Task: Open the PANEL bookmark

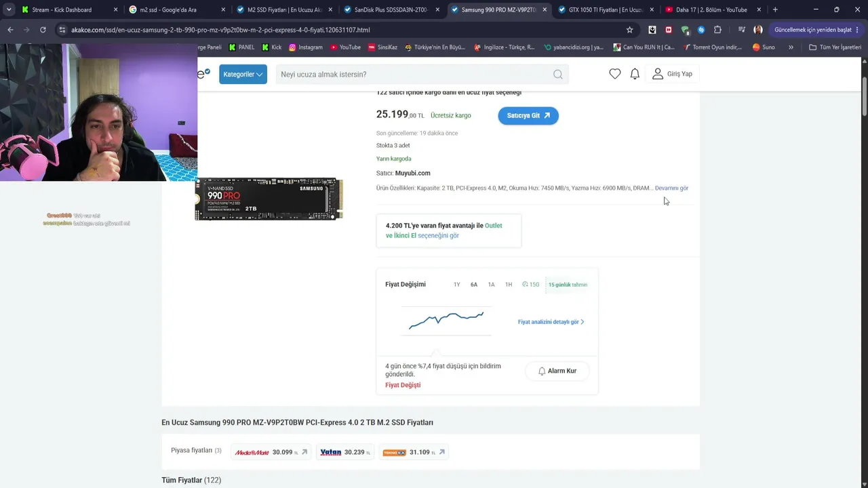Action: tap(241, 47)
